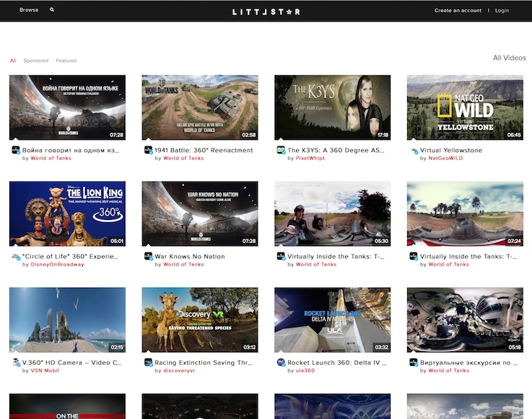Screen dimensions: 532x419
Task: Play the beach V.360° HD Camera thumbnail
Action: 68,320
